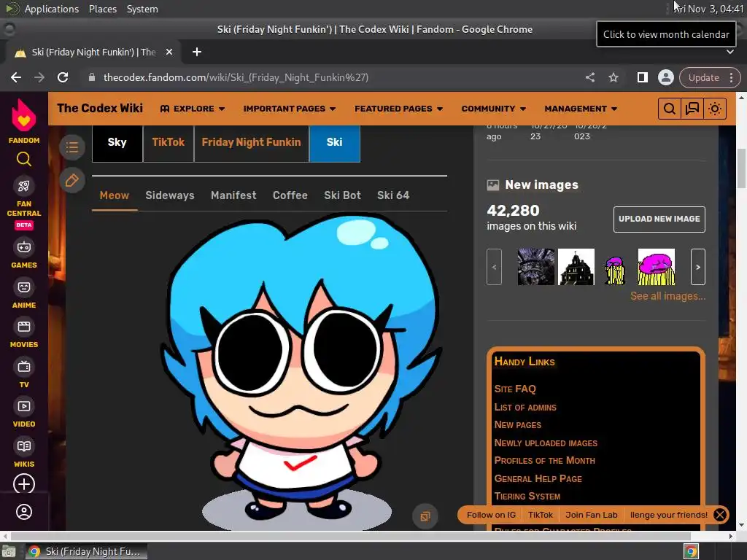Dismiss the orange banner with X

click(720, 515)
